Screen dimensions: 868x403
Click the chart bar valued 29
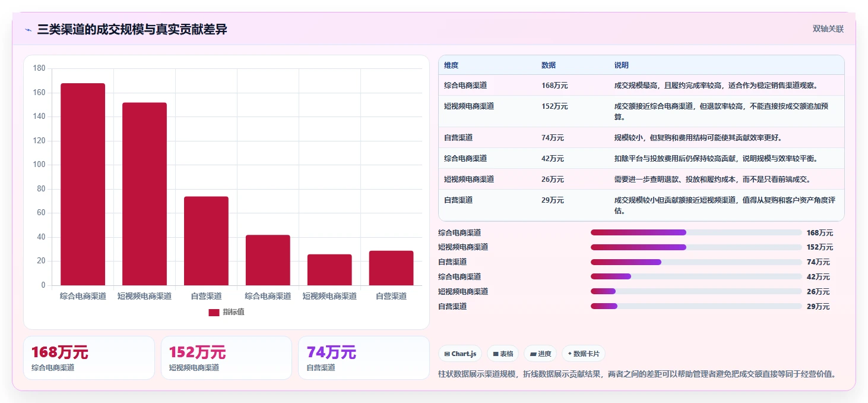(x=391, y=268)
